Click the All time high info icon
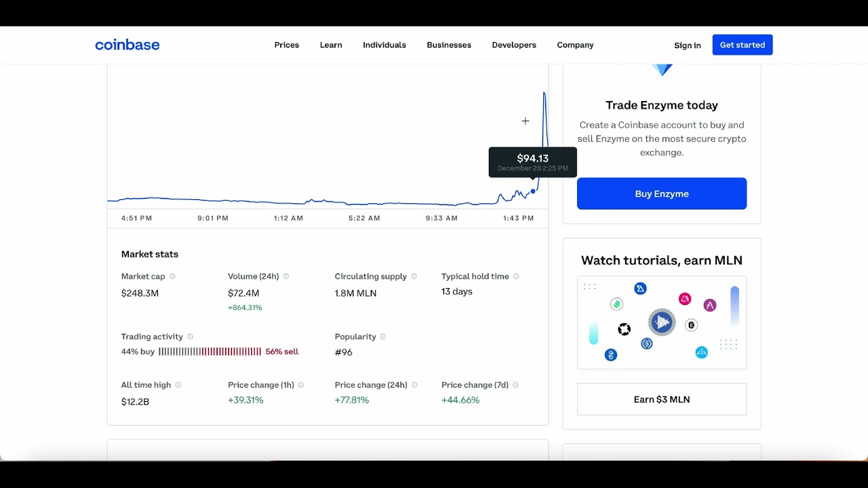The image size is (868, 488). pos(178,385)
